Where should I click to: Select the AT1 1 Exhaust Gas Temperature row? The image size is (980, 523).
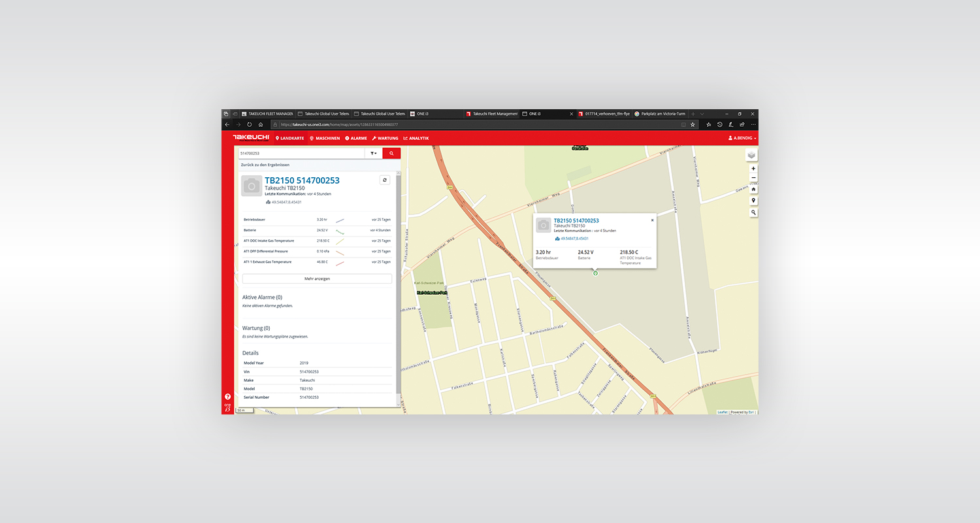(x=317, y=261)
